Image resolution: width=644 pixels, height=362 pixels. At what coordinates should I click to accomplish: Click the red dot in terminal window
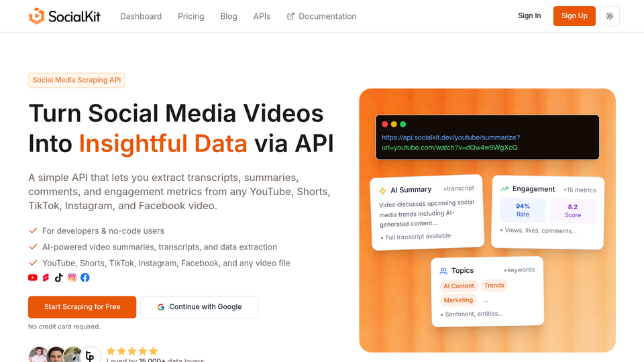click(385, 125)
